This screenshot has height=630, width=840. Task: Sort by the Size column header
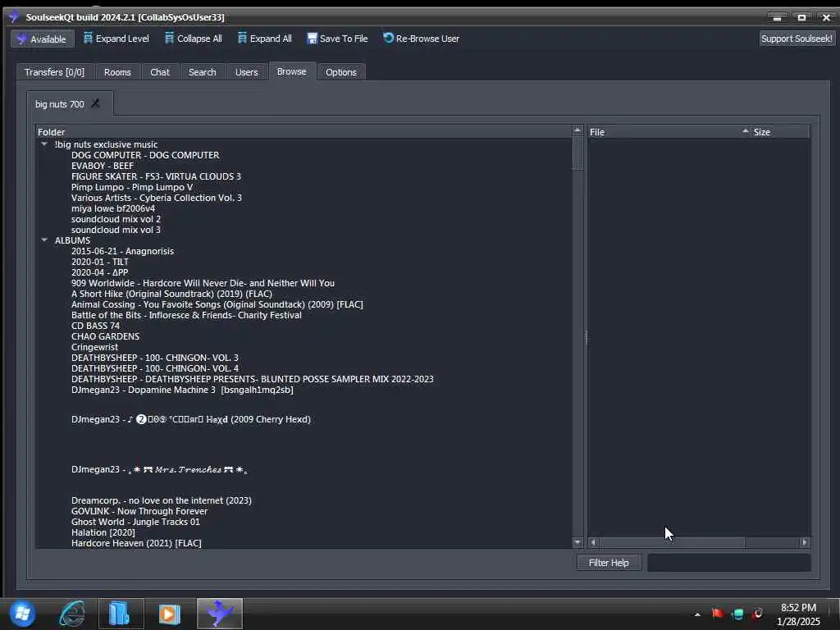781,132
